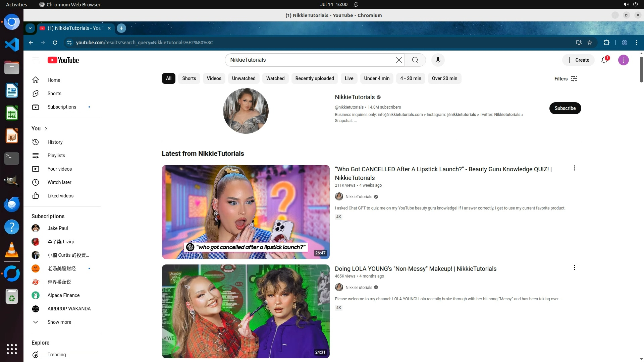Viewport: 644px width, 362px height.
Task: Select the Over 20 min chip
Action: (x=444, y=78)
